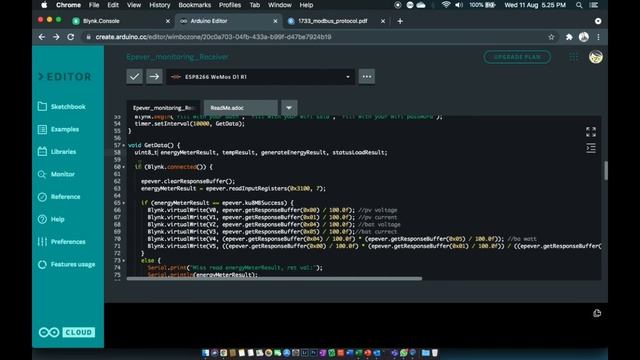Toggle fullscreen editor icon
The width and height of the screenshot is (640, 360).
point(591,132)
